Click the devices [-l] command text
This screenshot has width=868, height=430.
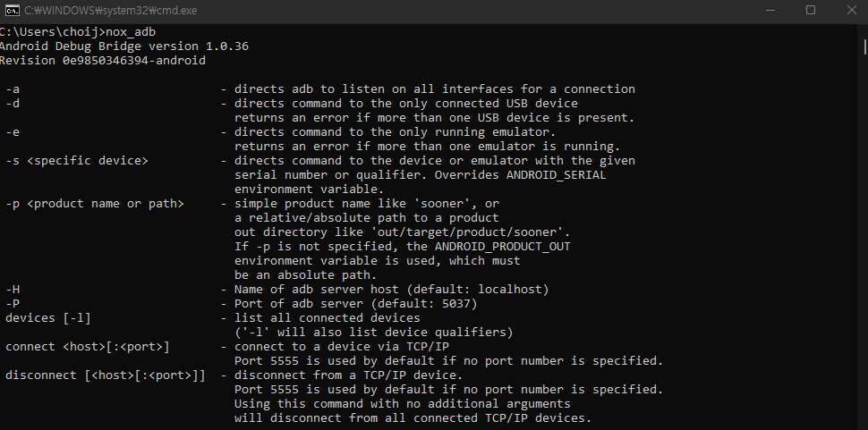click(48, 318)
